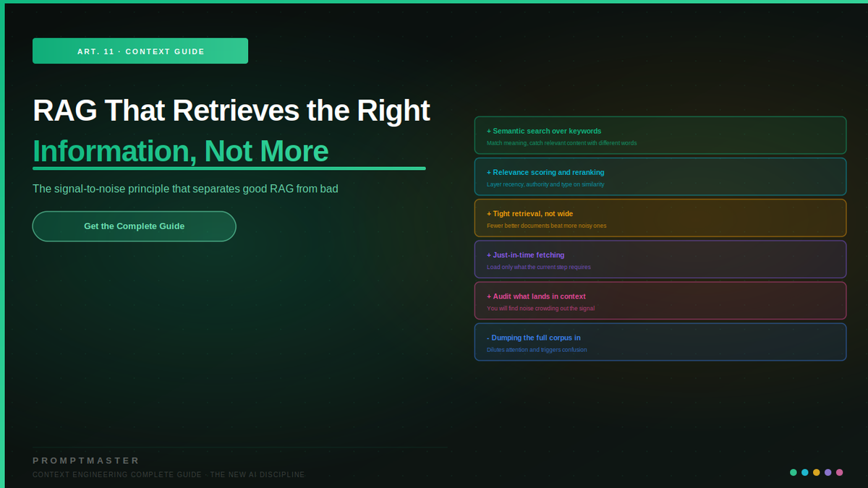Open the Relevance scoring and reranking card
This screenshot has width=868, height=488.
[660, 176]
